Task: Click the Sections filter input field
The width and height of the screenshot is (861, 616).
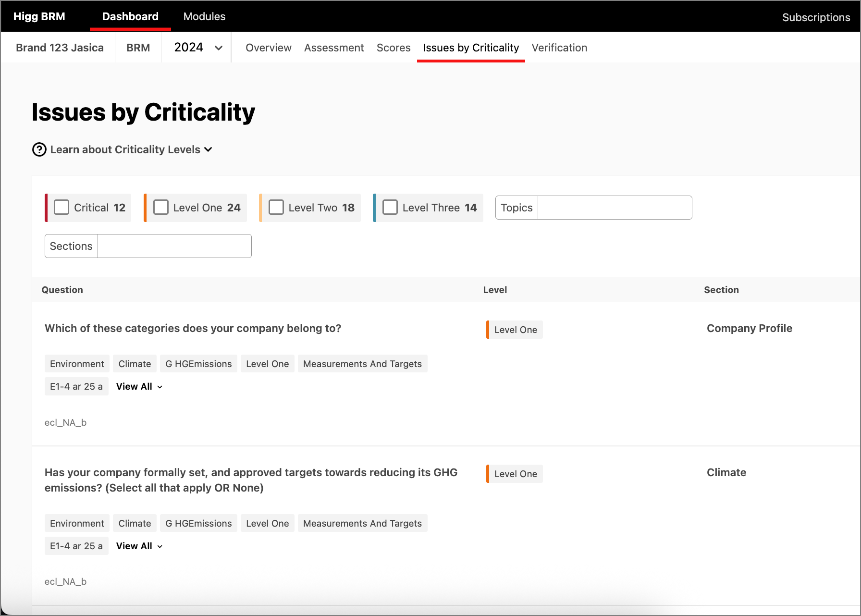Action: pos(174,246)
